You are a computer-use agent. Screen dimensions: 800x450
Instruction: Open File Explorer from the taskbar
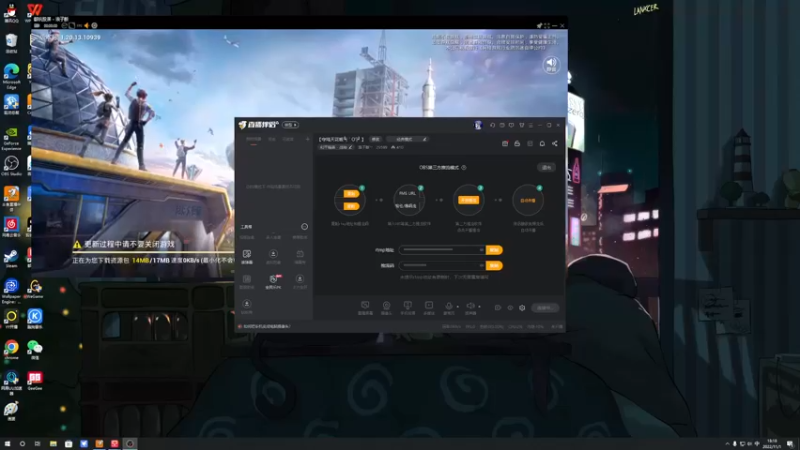tap(53, 444)
